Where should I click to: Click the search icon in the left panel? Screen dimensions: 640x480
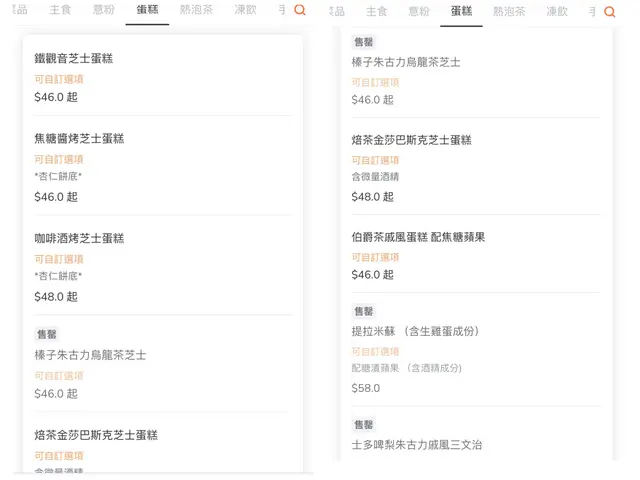tap(299, 10)
